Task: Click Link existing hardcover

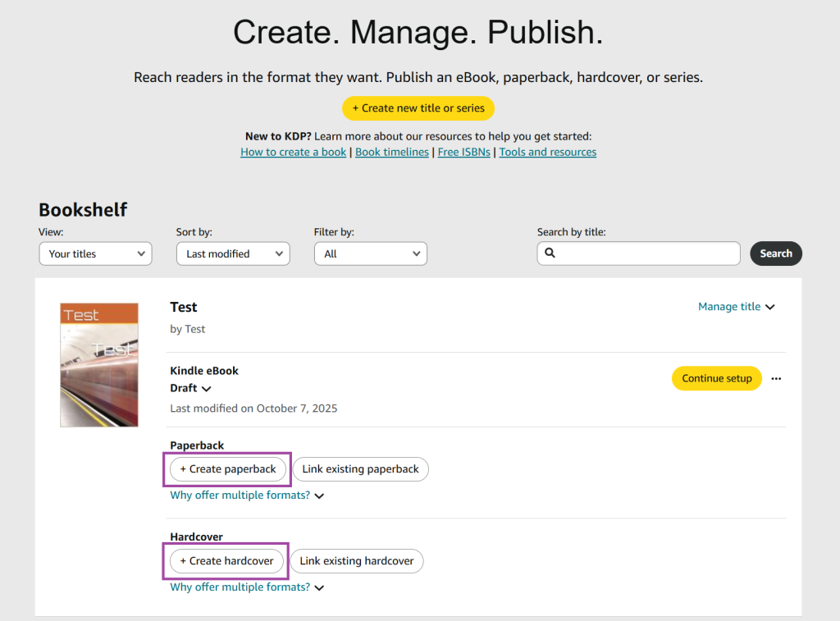Action: click(x=356, y=561)
